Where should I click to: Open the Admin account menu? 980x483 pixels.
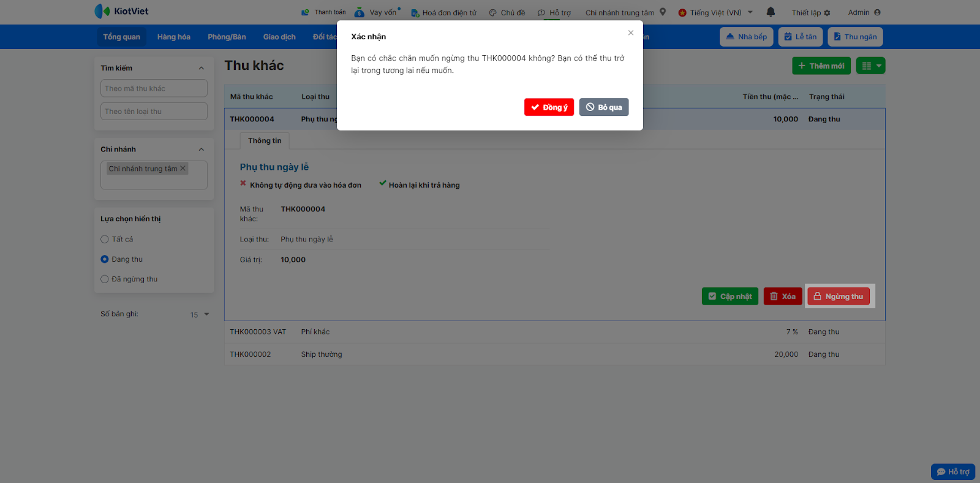click(x=864, y=12)
